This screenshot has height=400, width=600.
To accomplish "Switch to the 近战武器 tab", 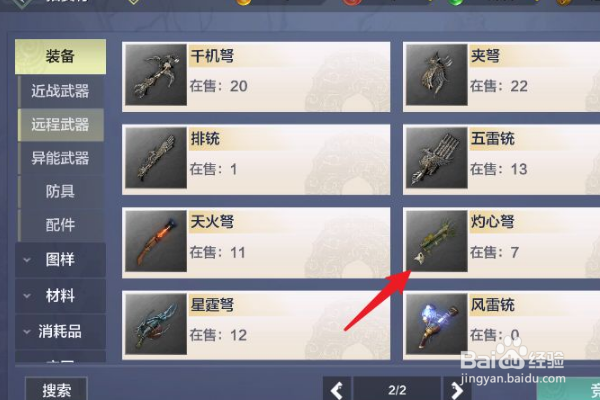I will [x=60, y=91].
